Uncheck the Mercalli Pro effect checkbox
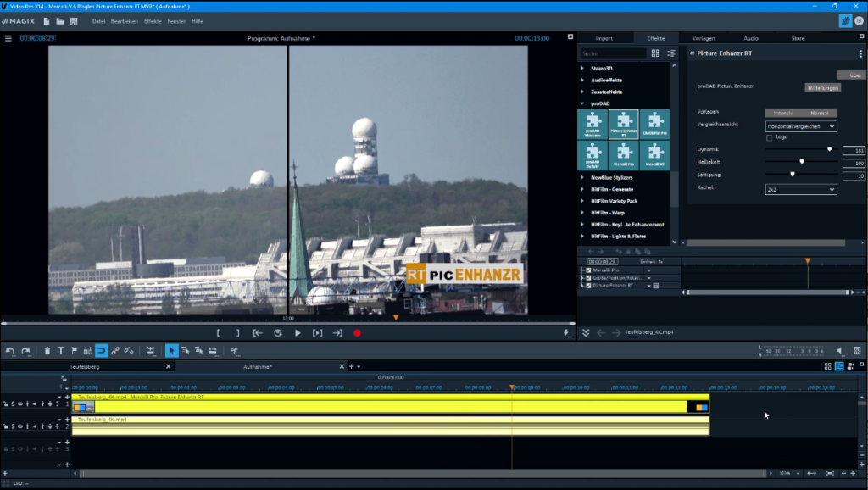Viewport: 868px width, 490px height. [588, 270]
